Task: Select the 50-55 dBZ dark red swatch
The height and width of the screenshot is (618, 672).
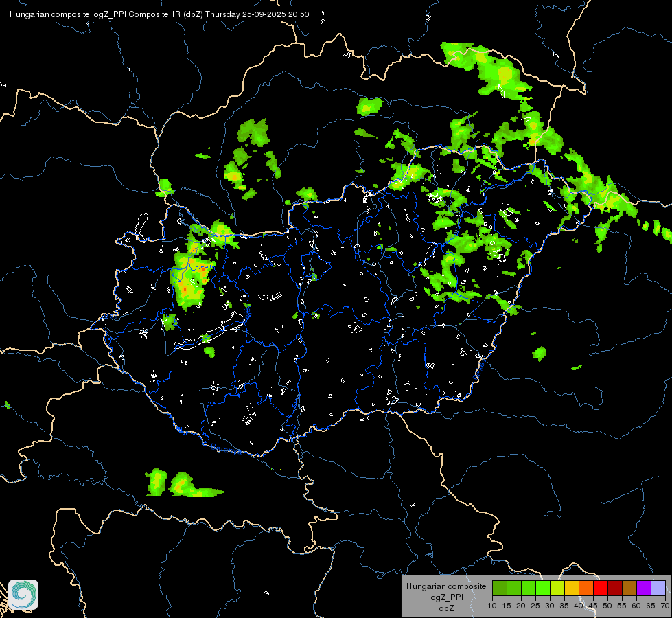Action: [x=615, y=588]
